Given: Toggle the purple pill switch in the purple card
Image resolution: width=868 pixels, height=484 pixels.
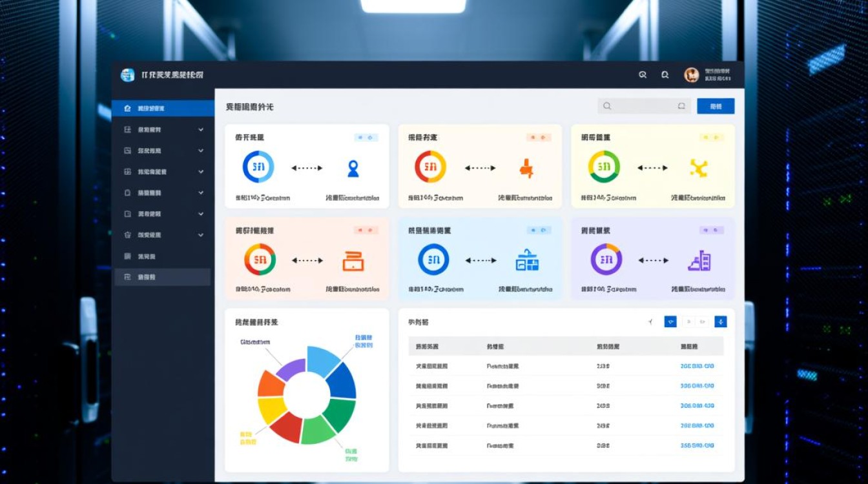Looking at the screenshot, I should click(x=712, y=230).
